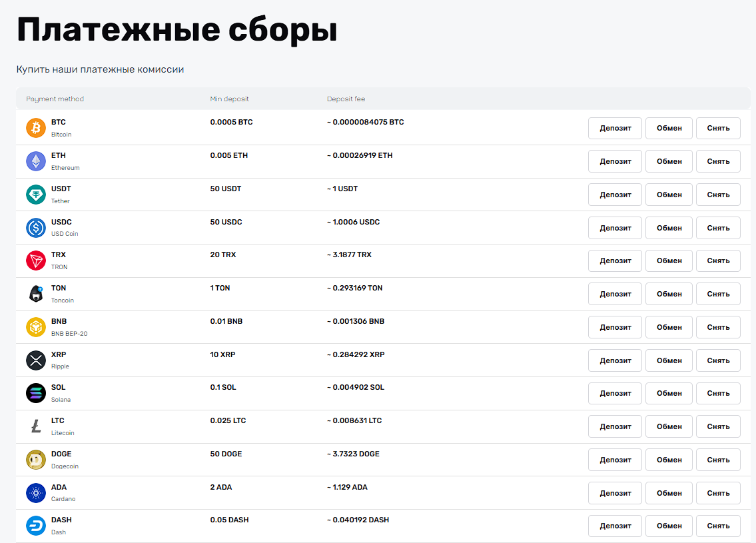Click Снять in the TON row
Image resolution: width=756 pixels, height=543 pixels.
click(719, 294)
